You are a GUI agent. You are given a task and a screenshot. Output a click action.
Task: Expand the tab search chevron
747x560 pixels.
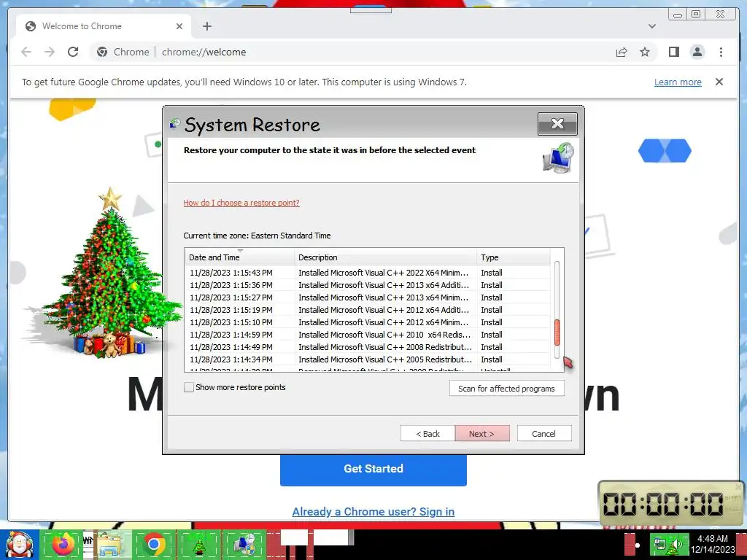tap(652, 26)
